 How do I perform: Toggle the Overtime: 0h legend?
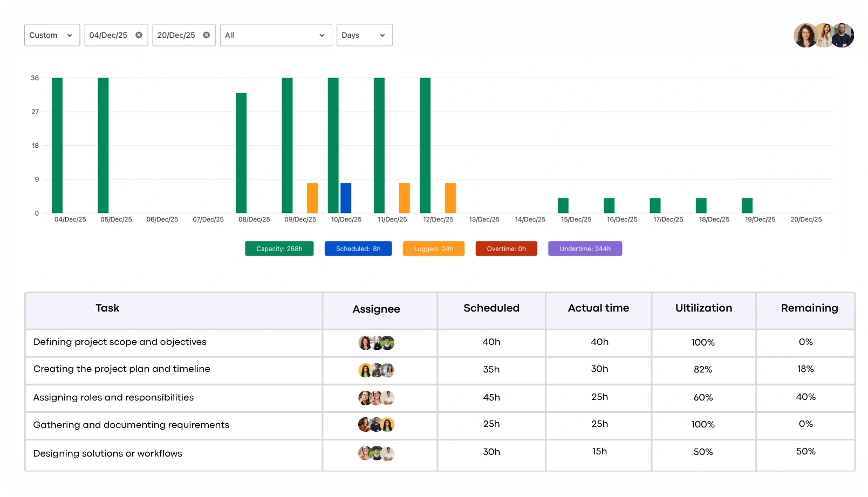tap(506, 248)
